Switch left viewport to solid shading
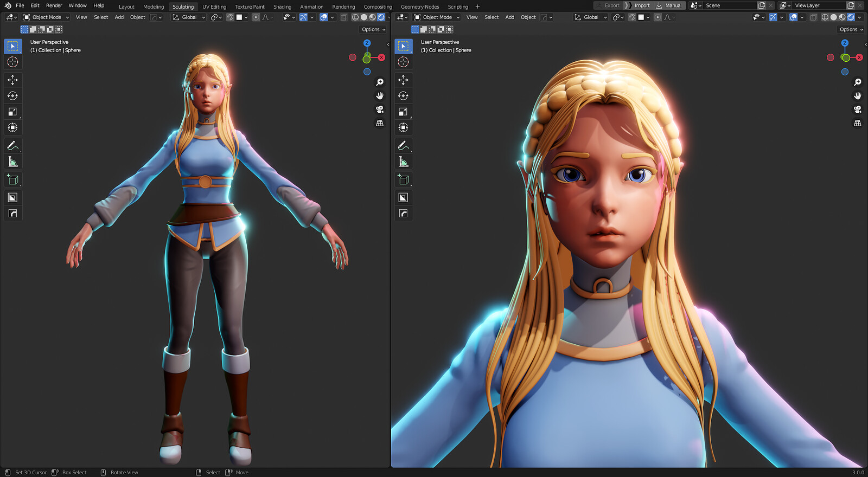Screen dimensions: 868x477 tap(364, 17)
